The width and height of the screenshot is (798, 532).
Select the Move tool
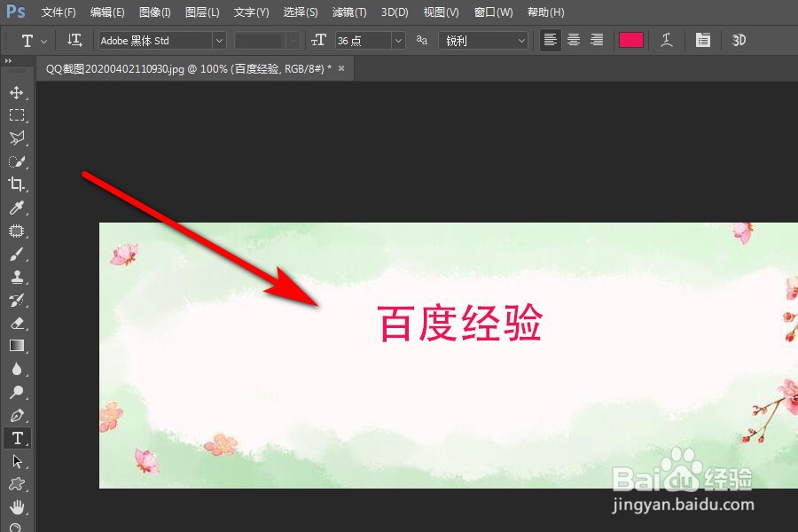pos(17,92)
